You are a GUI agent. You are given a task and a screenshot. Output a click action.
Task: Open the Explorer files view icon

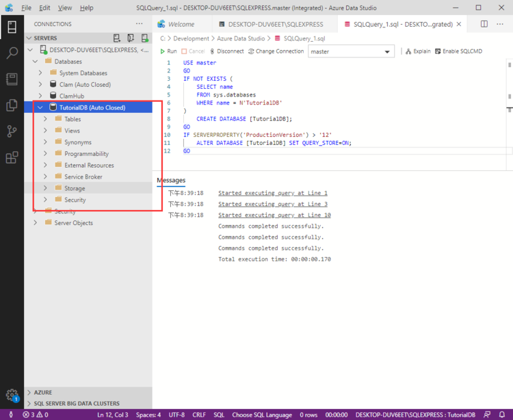click(12, 105)
